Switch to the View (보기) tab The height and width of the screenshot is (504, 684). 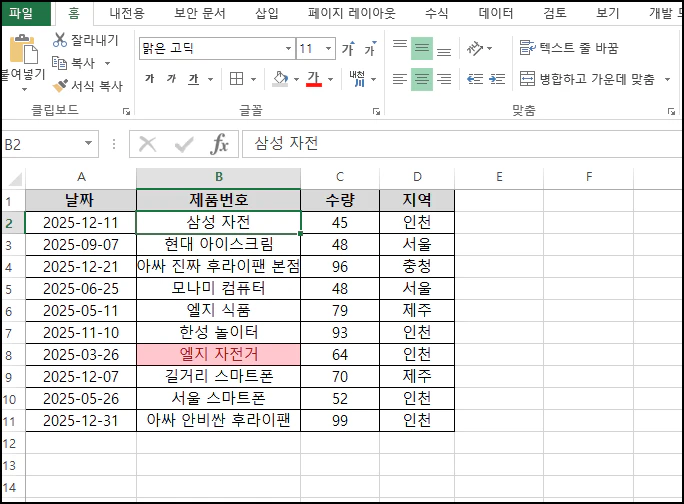pyautogui.click(x=608, y=13)
